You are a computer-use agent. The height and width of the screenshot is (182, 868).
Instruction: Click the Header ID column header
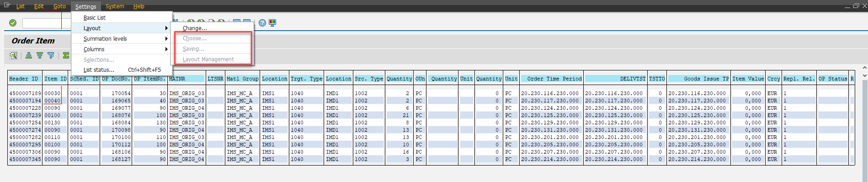coord(25,79)
